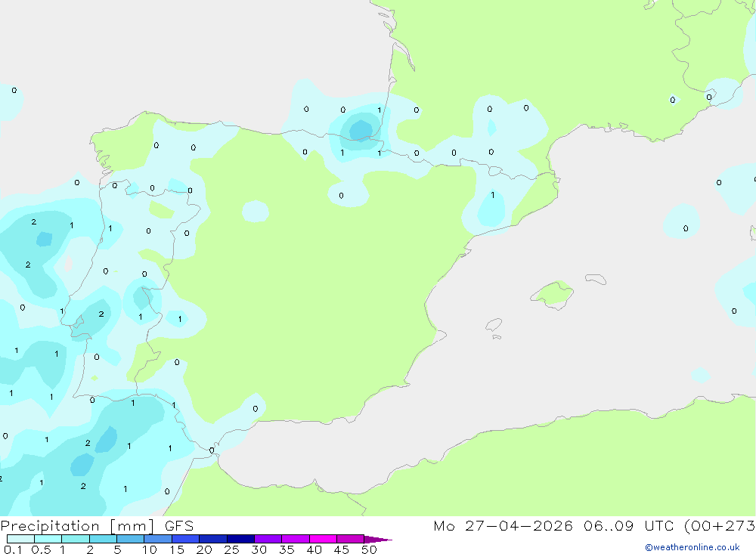Viewport: 756px width, 554px height.
Task: Click the legend scale value '20'
Action: click(204, 549)
